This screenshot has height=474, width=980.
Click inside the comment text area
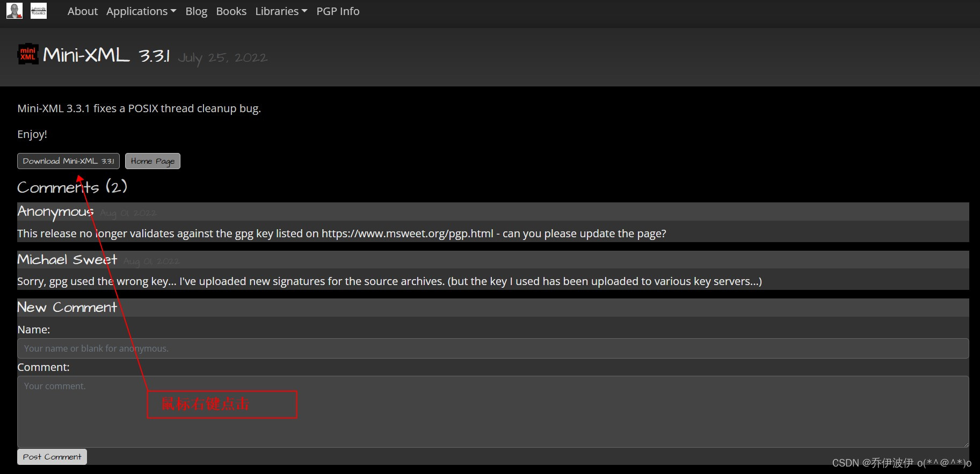[x=493, y=412]
